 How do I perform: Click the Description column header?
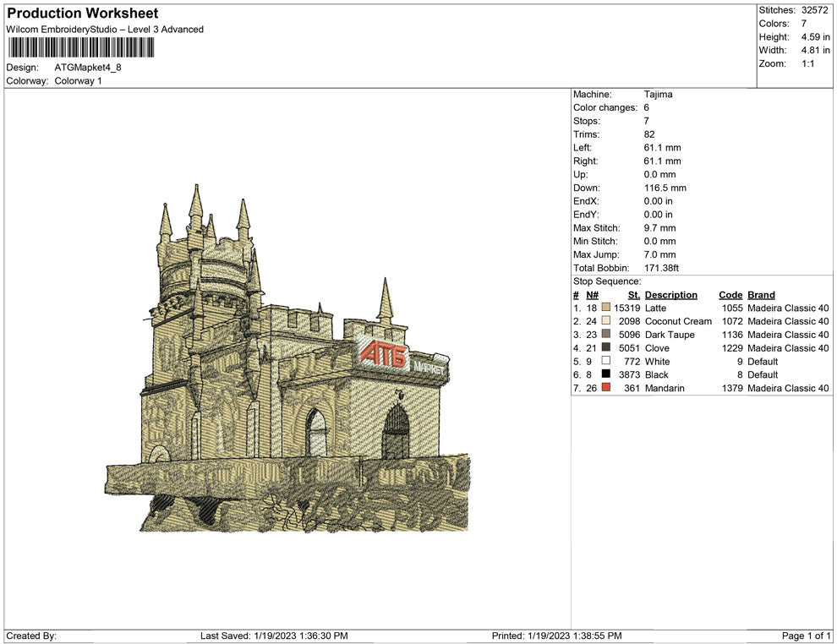(x=670, y=295)
